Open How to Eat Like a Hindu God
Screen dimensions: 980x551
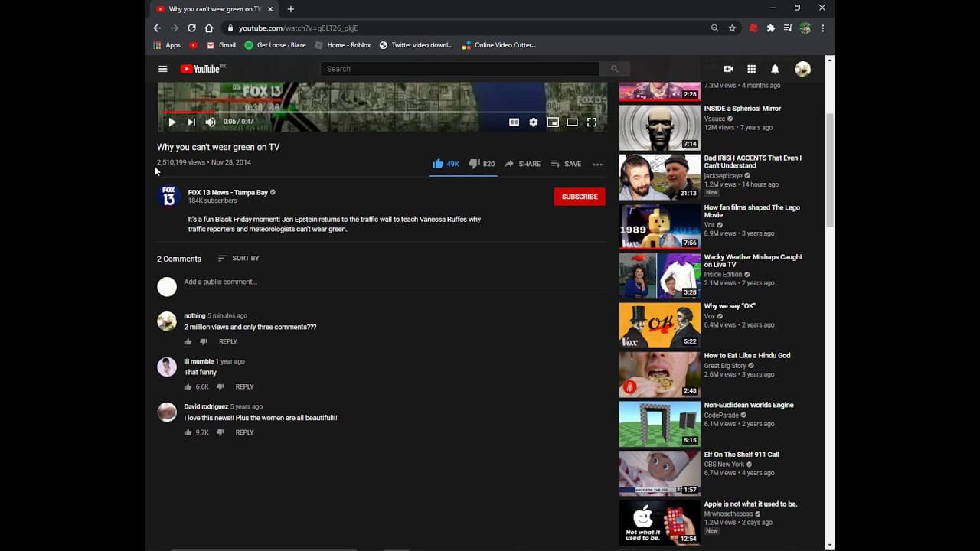click(747, 356)
